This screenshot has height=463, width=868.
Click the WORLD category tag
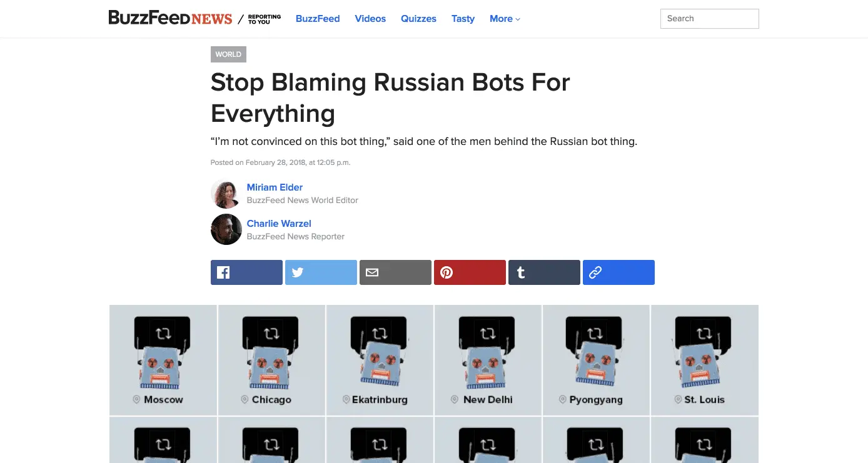tap(228, 54)
